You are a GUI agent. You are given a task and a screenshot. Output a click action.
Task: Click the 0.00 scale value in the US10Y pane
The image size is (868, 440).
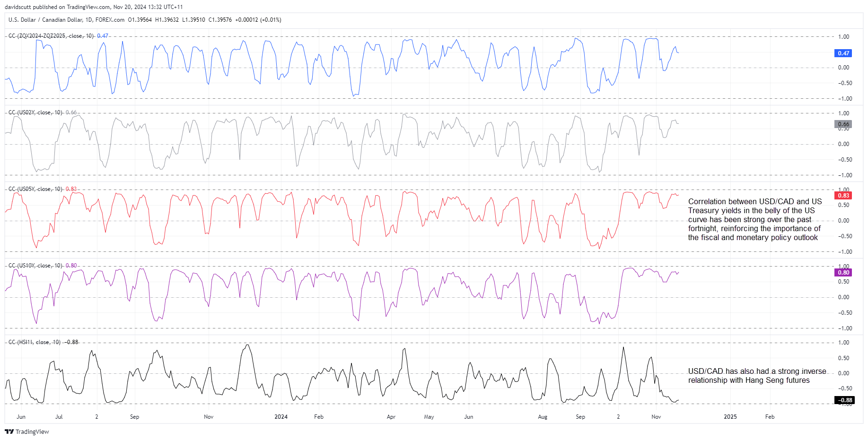tap(843, 297)
